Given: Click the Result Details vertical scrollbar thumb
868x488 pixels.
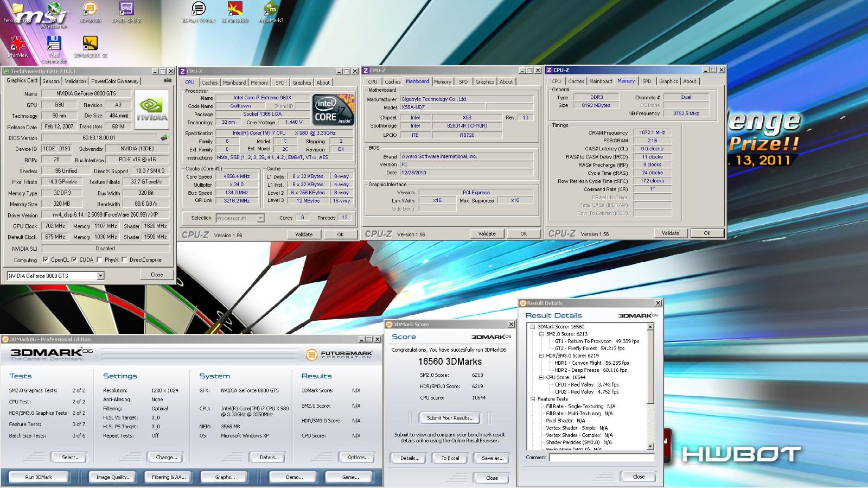Looking at the screenshot, I should pos(650,367).
